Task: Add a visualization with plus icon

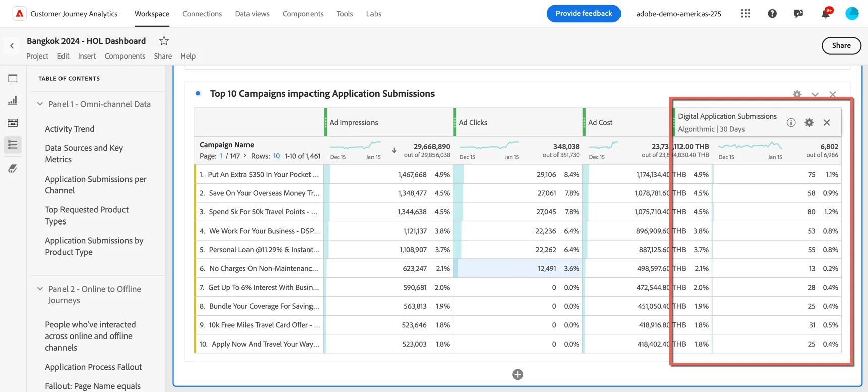Action: pyautogui.click(x=518, y=374)
